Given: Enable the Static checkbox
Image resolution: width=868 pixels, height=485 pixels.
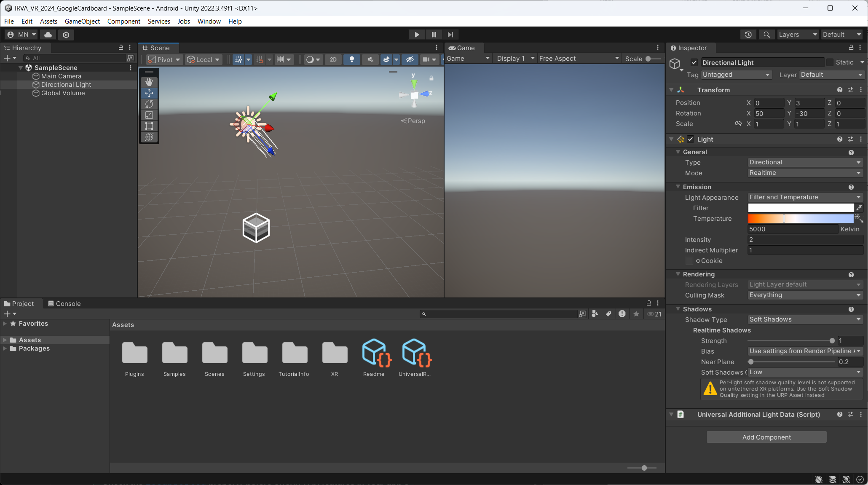Looking at the screenshot, I should click(830, 62).
